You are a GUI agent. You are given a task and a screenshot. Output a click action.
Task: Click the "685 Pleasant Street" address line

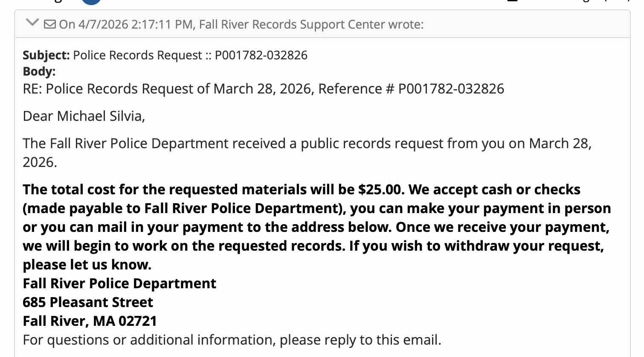(x=88, y=302)
